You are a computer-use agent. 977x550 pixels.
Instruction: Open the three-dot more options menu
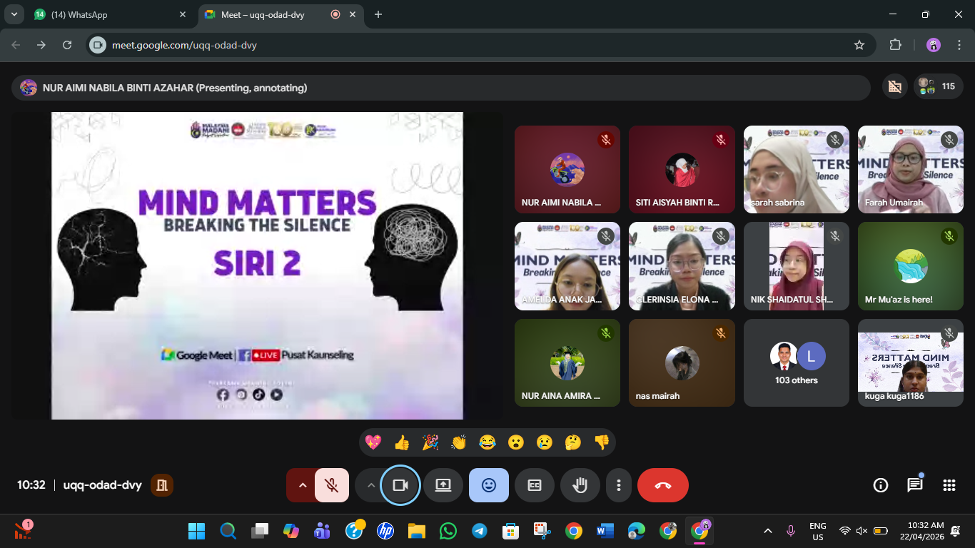tap(619, 485)
